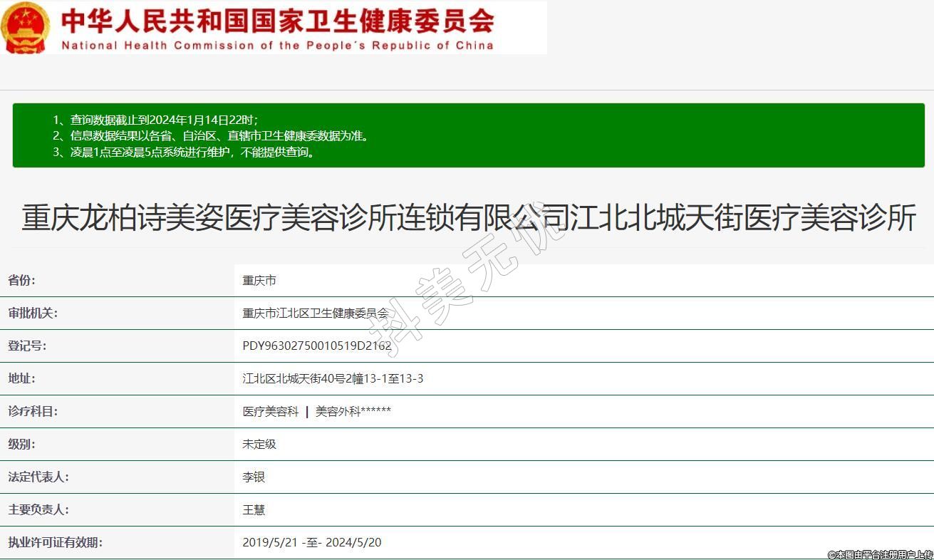Viewport: 934px width, 560px height.
Task: Click the 医疗美容科 department entry
Action: coord(271,412)
